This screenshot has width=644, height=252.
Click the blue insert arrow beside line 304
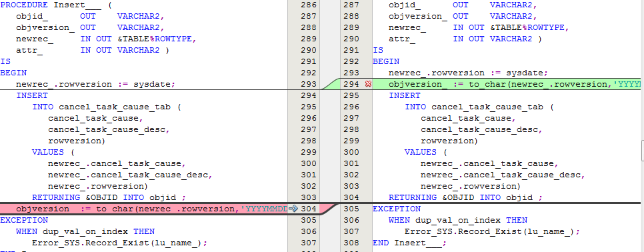coord(293,209)
